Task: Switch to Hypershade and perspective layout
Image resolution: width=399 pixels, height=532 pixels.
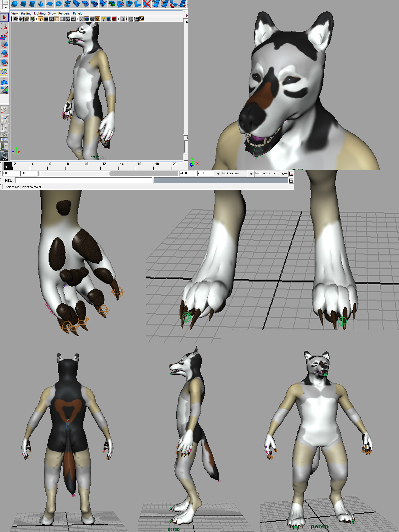Action: coord(4,146)
